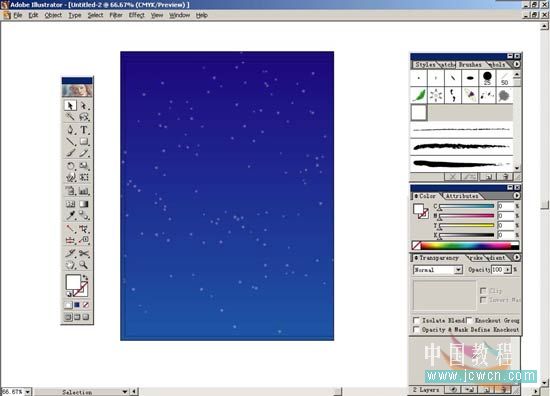Enable Knockout Group checkbox
Image resolution: width=550 pixels, height=396 pixels.
click(x=470, y=320)
